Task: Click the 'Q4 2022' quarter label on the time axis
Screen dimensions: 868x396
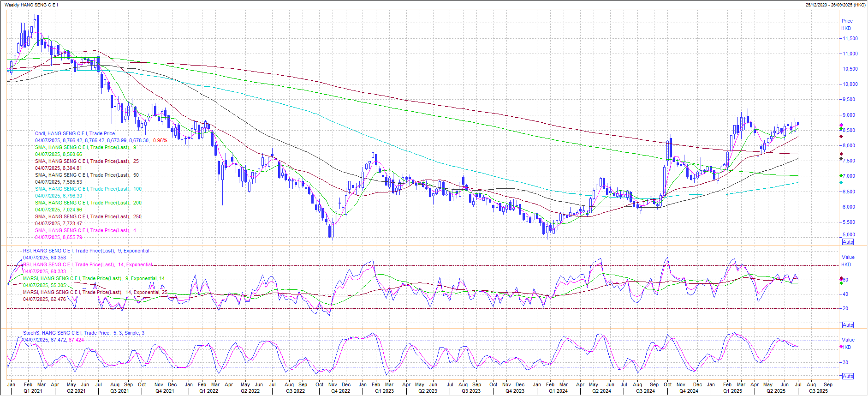Action: click(340, 391)
